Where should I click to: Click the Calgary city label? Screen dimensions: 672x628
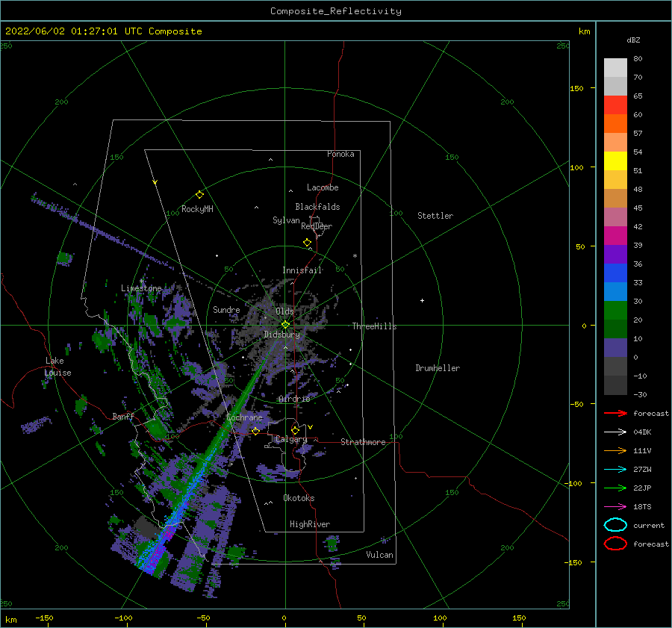[291, 439]
